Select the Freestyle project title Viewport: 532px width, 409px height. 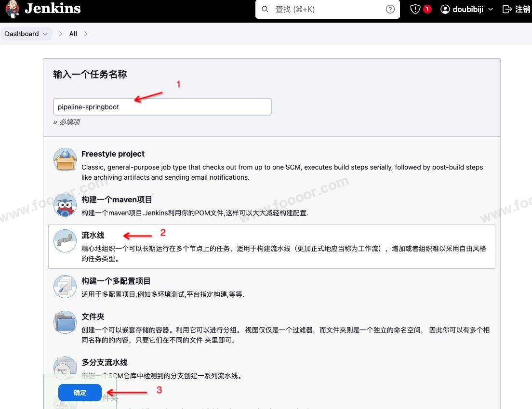[113, 154]
